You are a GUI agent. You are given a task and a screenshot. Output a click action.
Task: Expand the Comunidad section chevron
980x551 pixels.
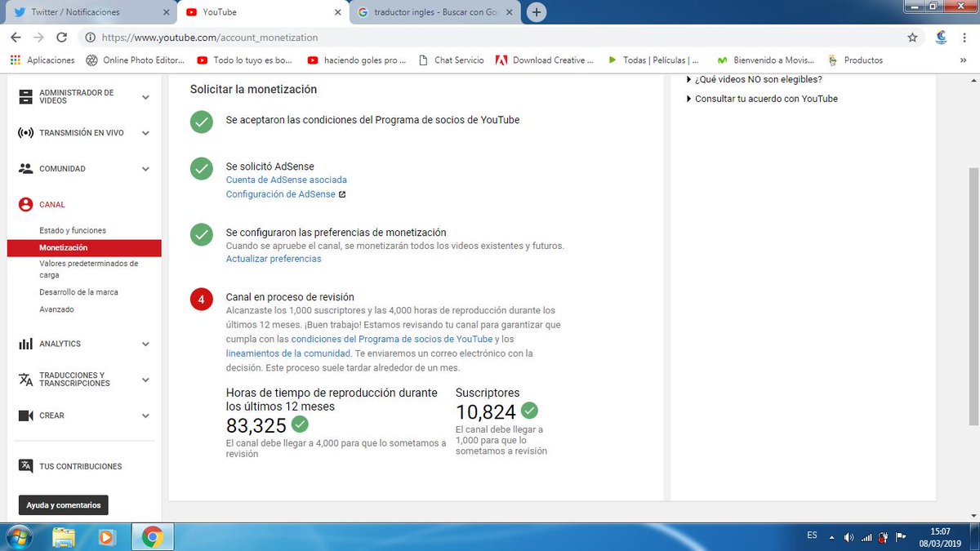pos(145,169)
